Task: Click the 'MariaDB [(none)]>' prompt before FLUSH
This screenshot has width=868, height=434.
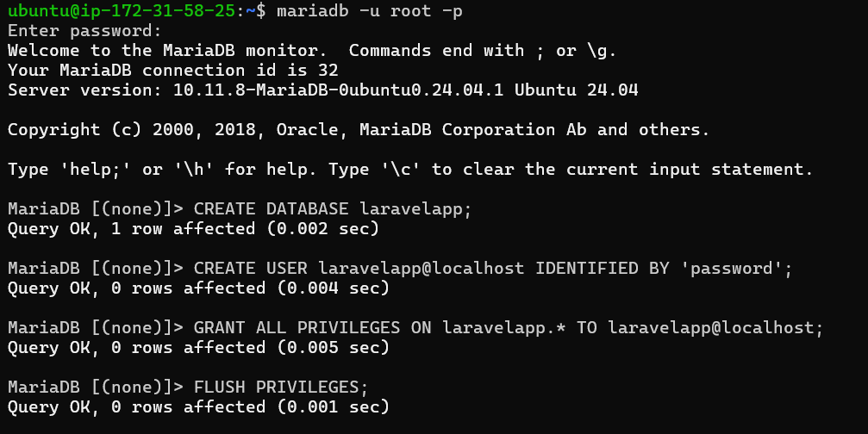Action: (95, 387)
